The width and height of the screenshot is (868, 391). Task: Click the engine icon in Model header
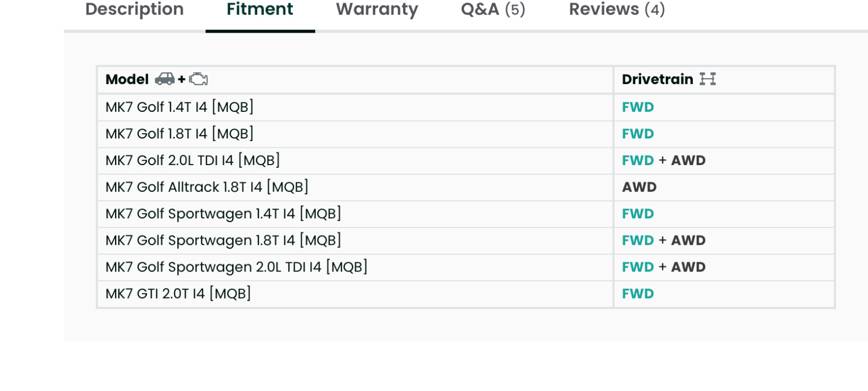[198, 79]
